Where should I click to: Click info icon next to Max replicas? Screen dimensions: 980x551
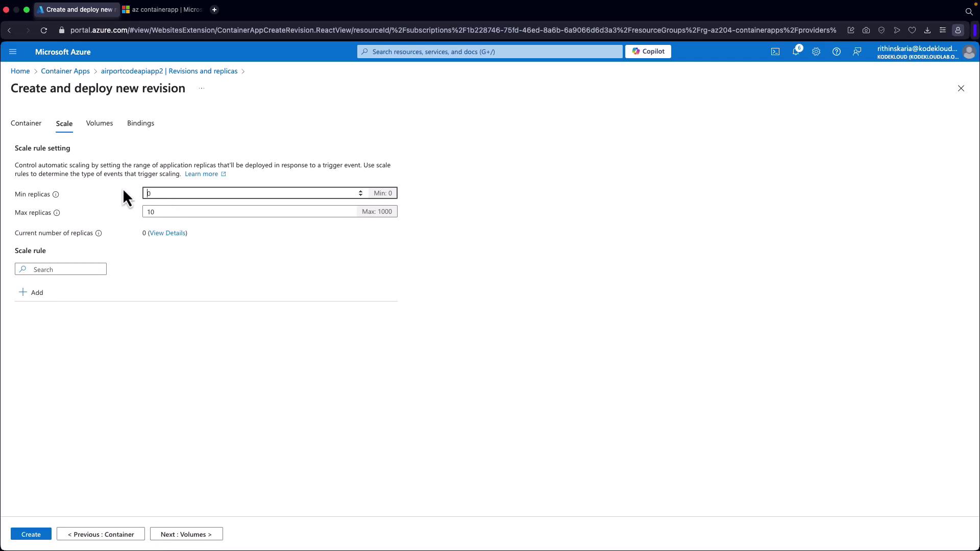(57, 213)
